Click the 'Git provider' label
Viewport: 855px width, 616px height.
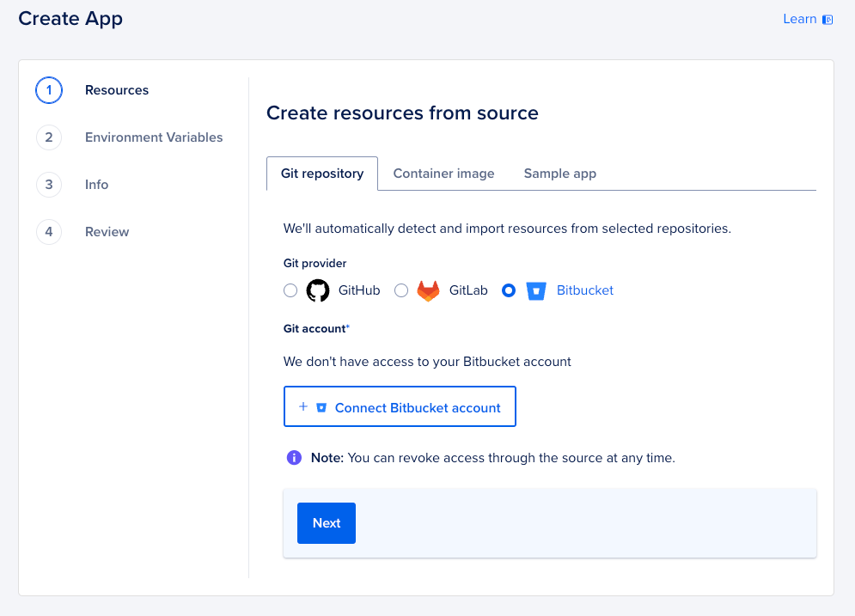[x=315, y=263]
